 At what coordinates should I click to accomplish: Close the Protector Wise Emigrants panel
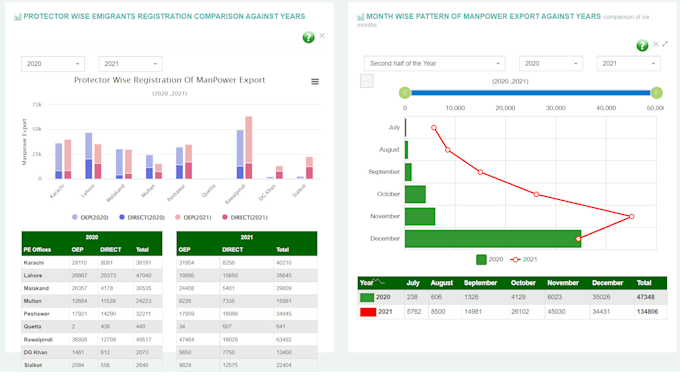tap(322, 36)
